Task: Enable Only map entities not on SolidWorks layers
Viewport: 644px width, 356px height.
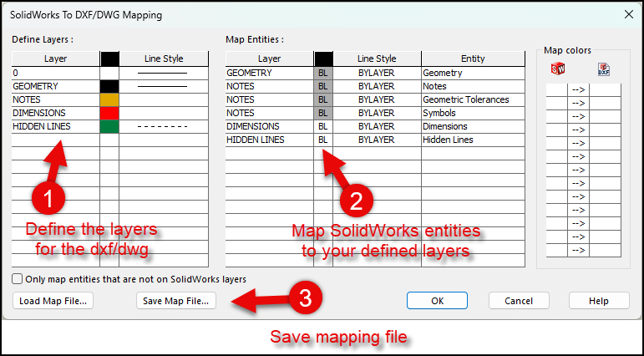Action: 17,279
